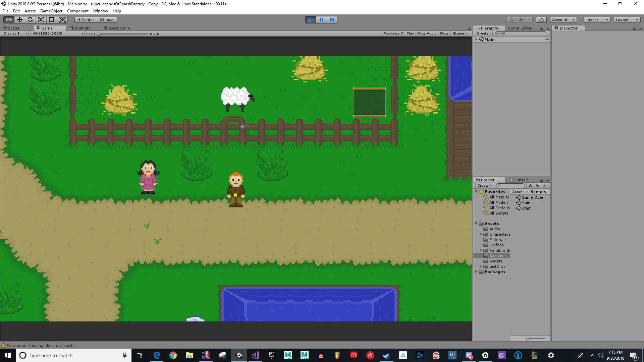Click the Hierarchy panel lock icon
The image size is (644, 362).
541,28
